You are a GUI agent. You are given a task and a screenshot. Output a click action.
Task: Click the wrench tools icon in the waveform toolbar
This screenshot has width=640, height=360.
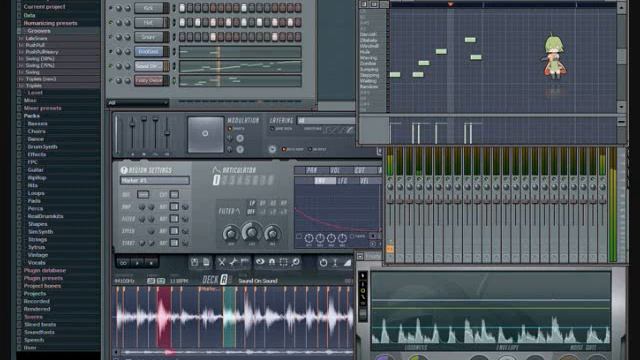click(233, 262)
